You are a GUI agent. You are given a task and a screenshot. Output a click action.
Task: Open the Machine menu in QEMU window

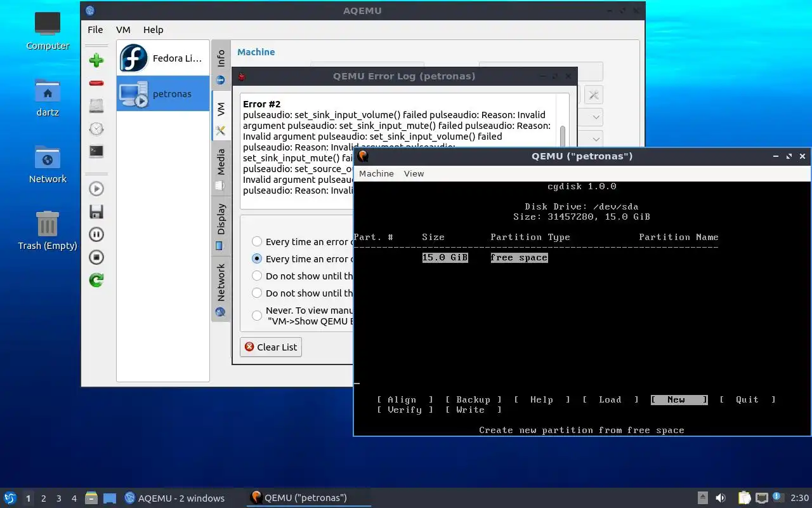(376, 173)
